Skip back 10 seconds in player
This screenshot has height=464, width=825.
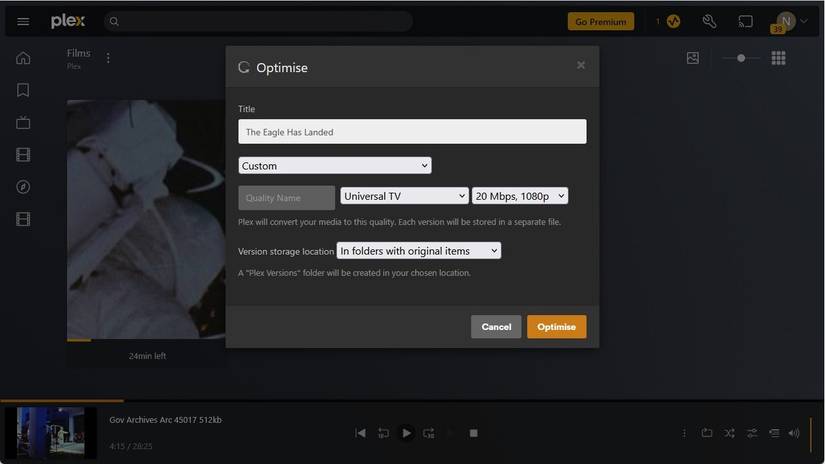click(384, 433)
